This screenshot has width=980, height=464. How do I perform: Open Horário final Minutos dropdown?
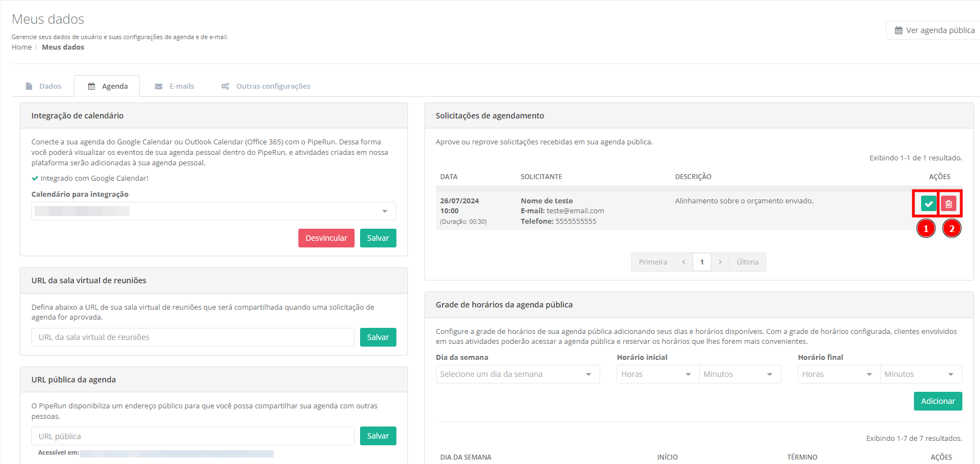pyautogui.click(x=920, y=374)
